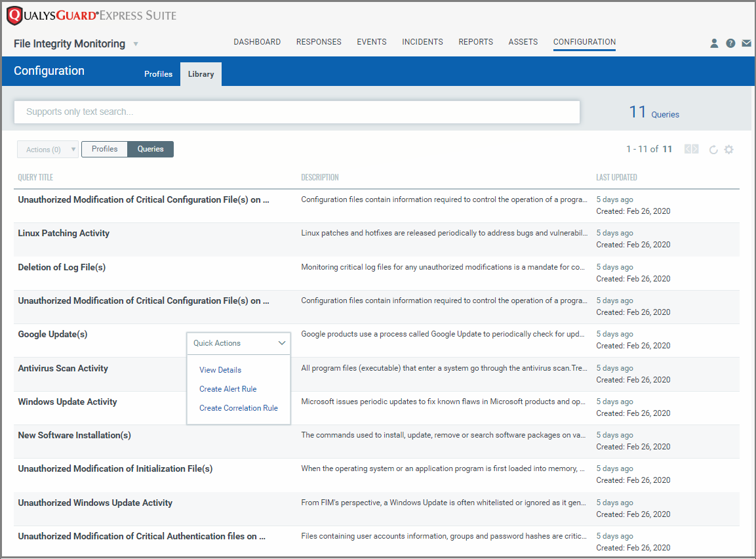Viewport: 756px width, 559px height.
Task: Open the user account icon
Action: point(714,43)
